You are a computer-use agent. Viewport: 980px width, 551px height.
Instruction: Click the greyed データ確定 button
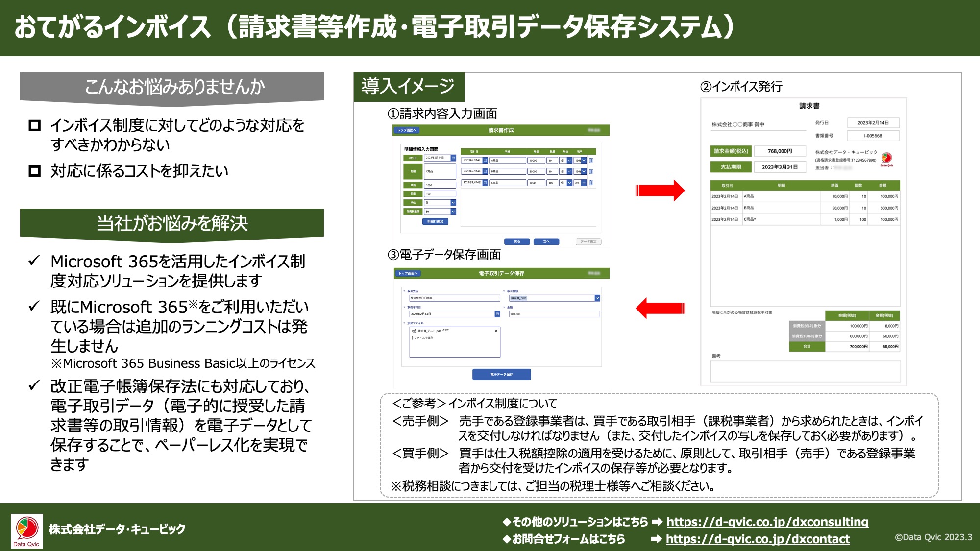coord(588,241)
